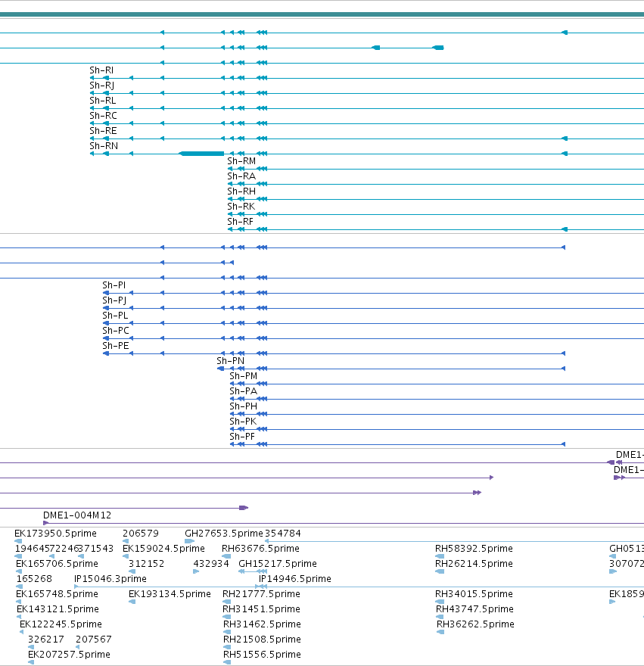Click the RH31451.5prime EST label
This screenshot has width=644, height=666.
261,609
